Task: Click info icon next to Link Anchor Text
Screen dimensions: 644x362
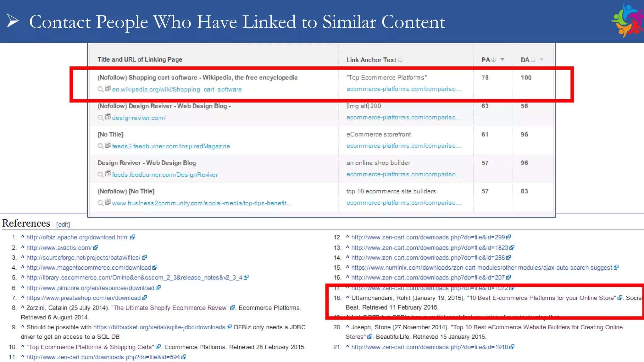Action: (x=400, y=60)
